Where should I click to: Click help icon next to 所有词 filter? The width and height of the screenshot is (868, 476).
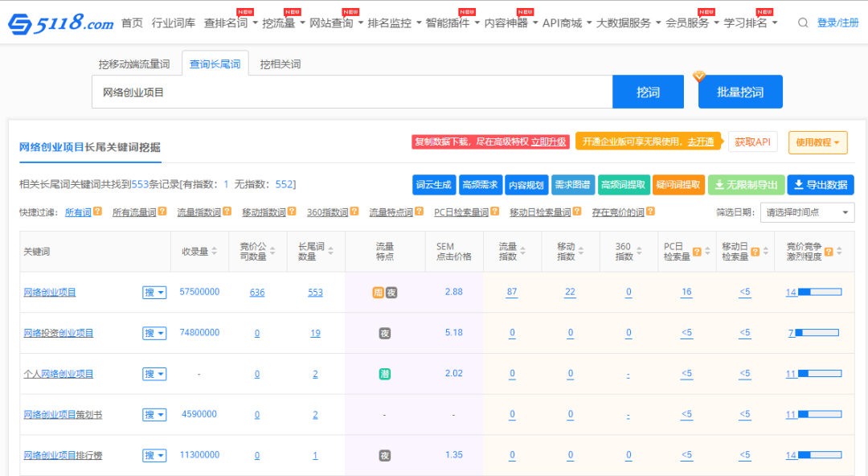97,212
